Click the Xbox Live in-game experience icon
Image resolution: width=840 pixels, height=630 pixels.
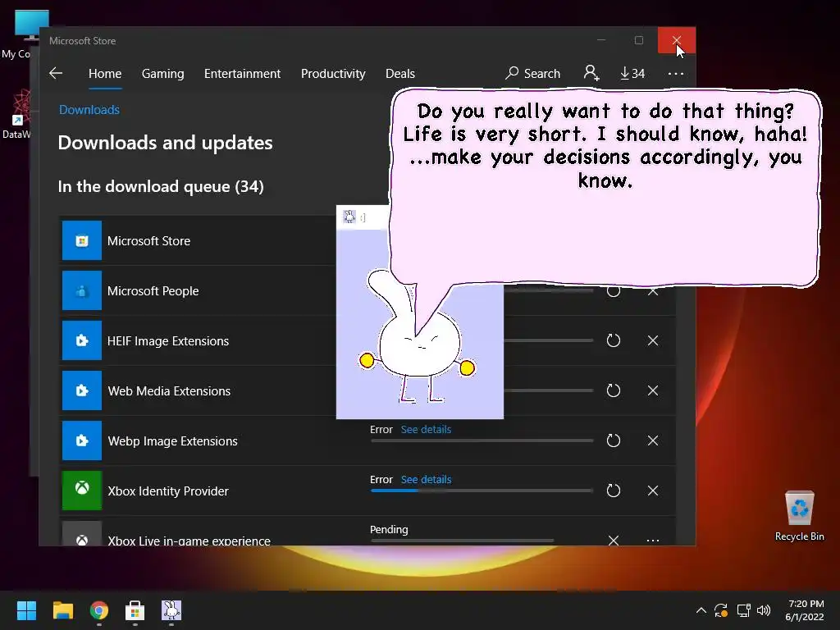[82, 533]
